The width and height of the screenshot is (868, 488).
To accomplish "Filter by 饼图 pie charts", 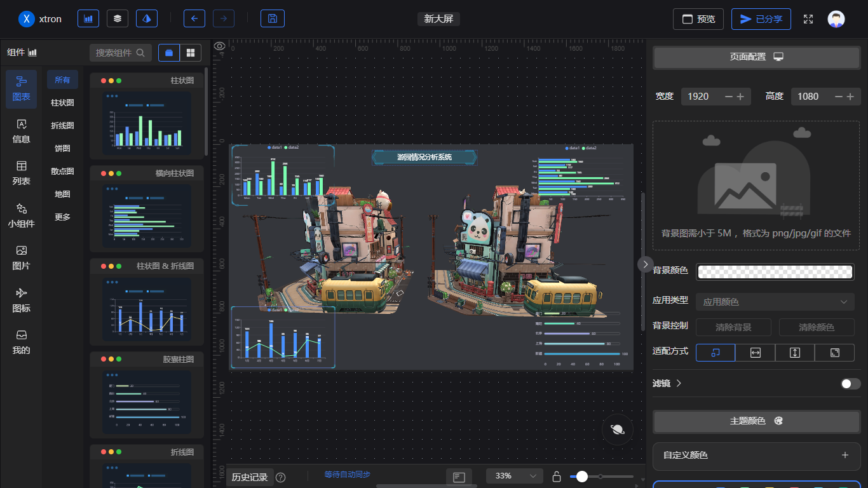I will pyautogui.click(x=62, y=148).
